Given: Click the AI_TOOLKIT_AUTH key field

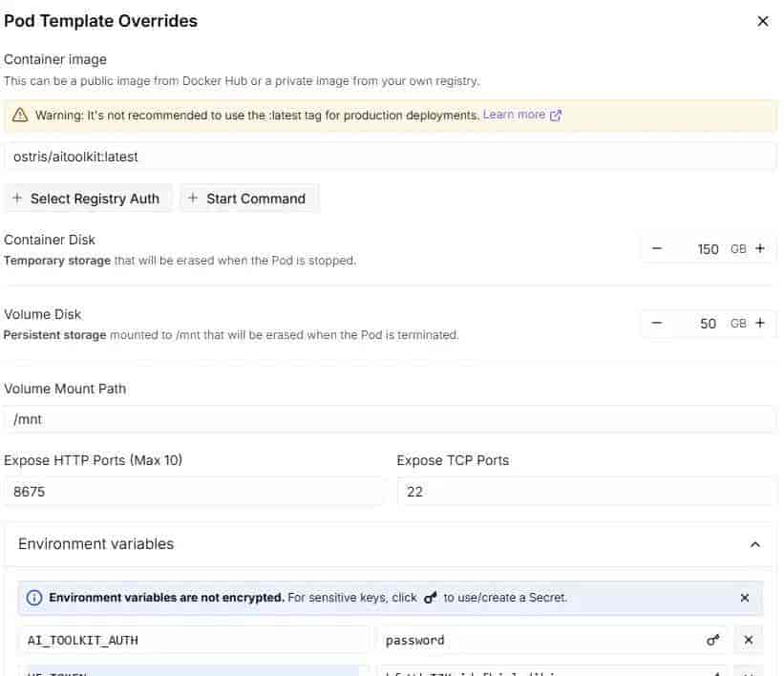Looking at the screenshot, I should (x=194, y=640).
